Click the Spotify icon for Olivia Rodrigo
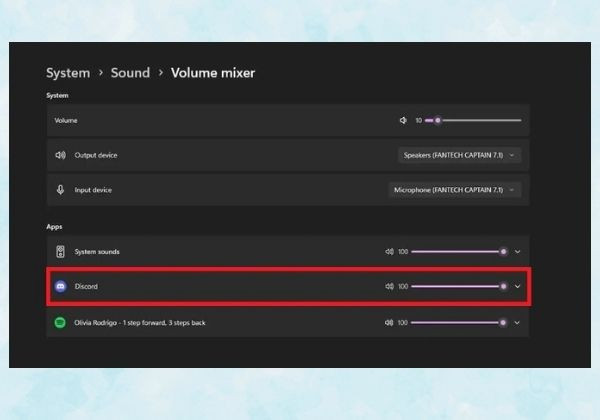The width and height of the screenshot is (600, 420). click(60, 322)
